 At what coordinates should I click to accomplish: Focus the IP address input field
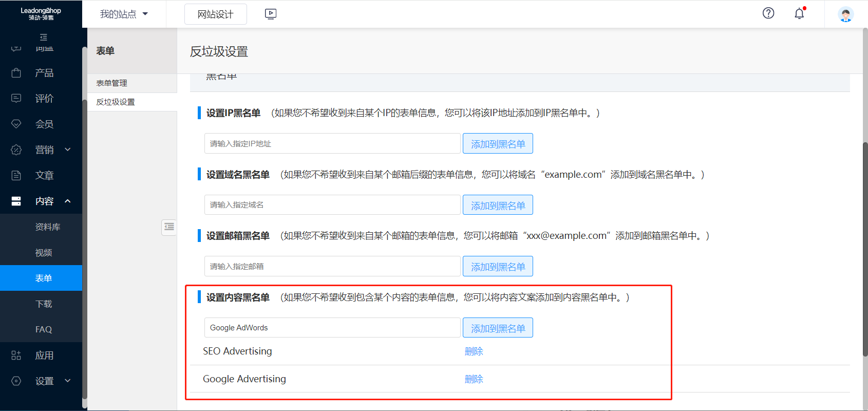point(332,143)
